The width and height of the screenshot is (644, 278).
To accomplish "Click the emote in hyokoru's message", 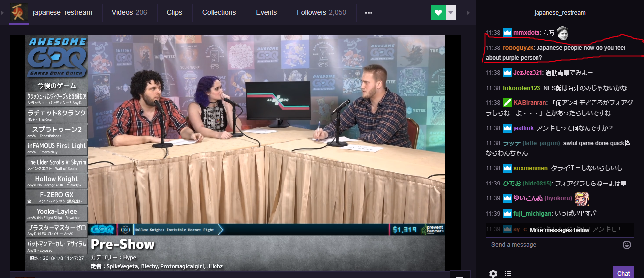I will point(582,198).
